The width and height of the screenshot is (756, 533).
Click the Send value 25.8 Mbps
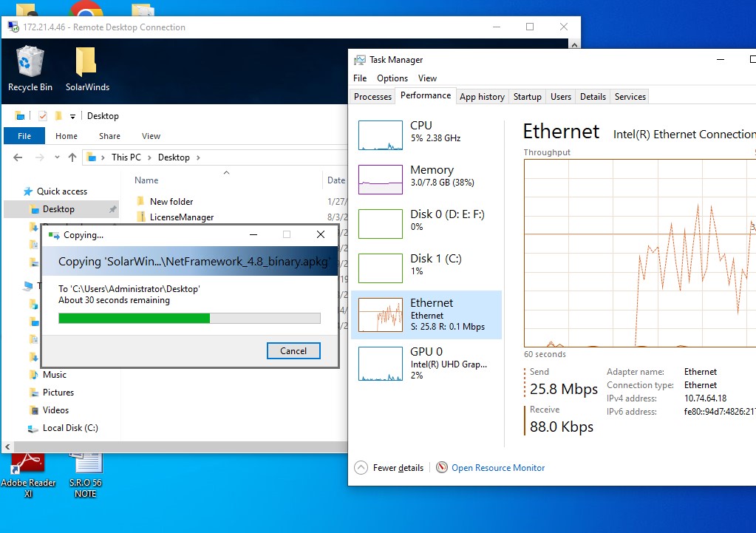pyautogui.click(x=563, y=389)
